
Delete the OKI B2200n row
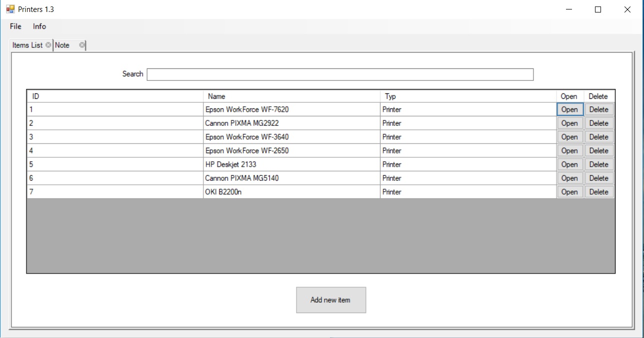[x=599, y=192]
